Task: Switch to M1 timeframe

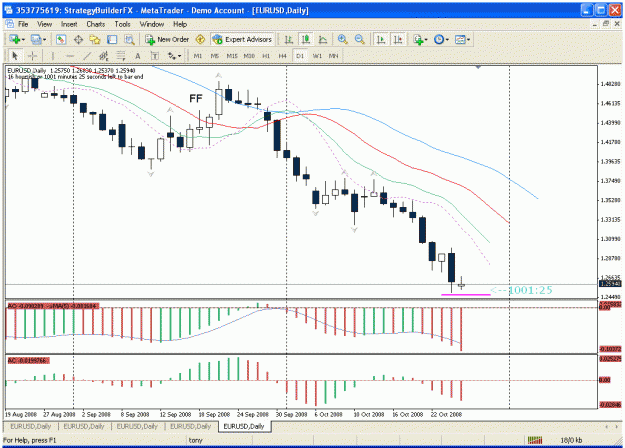Action: click(x=198, y=56)
